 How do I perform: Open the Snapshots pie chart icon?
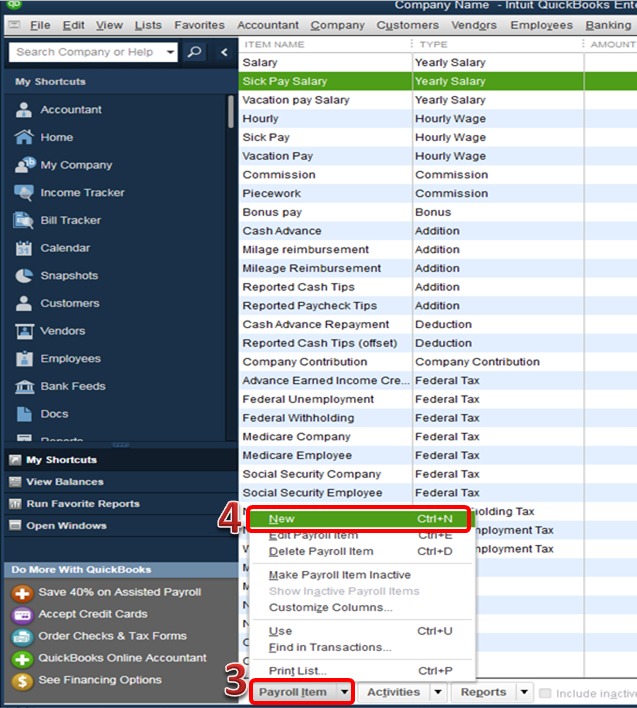tap(24, 275)
